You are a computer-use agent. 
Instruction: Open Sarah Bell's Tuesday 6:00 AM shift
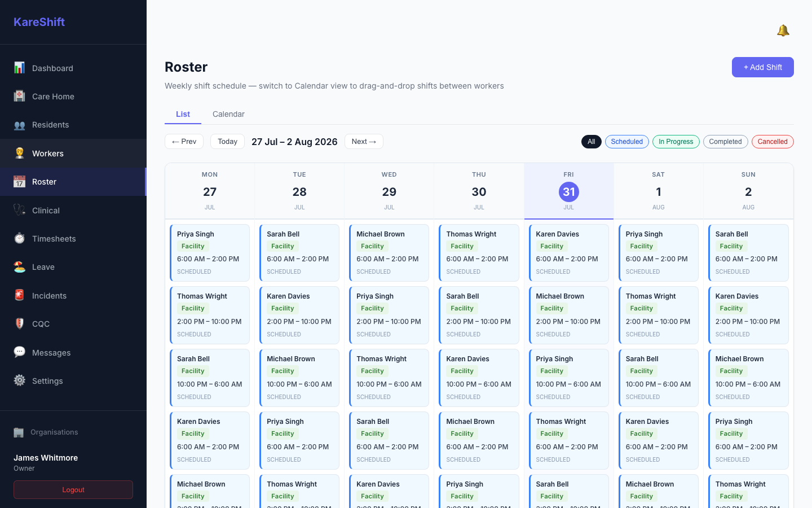coord(299,253)
